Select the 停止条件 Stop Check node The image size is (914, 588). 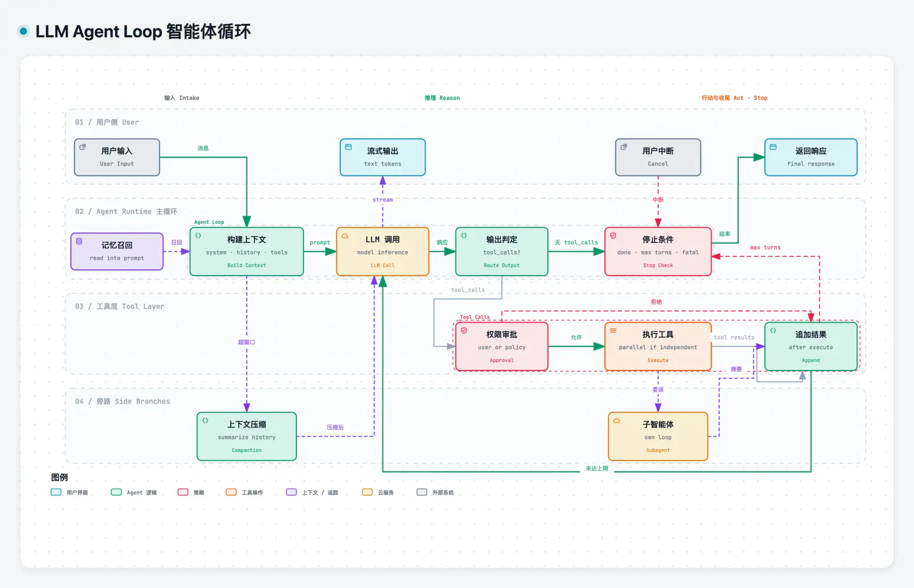(x=658, y=252)
